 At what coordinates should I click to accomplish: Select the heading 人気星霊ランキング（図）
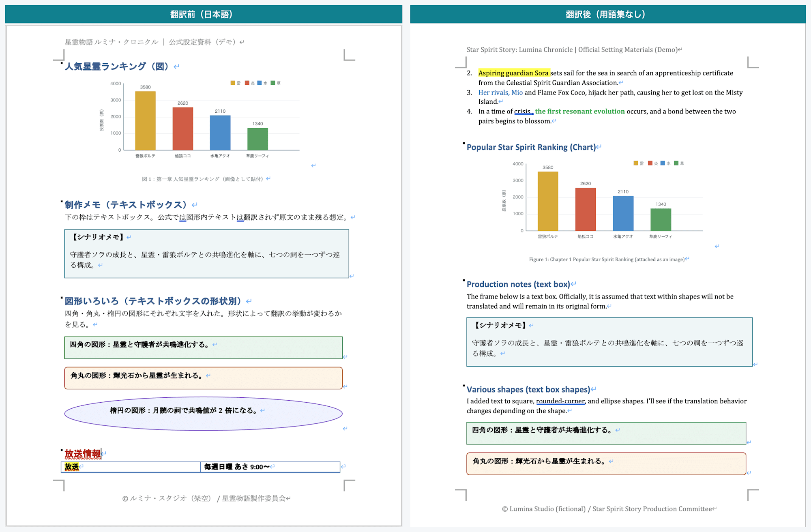[117, 66]
